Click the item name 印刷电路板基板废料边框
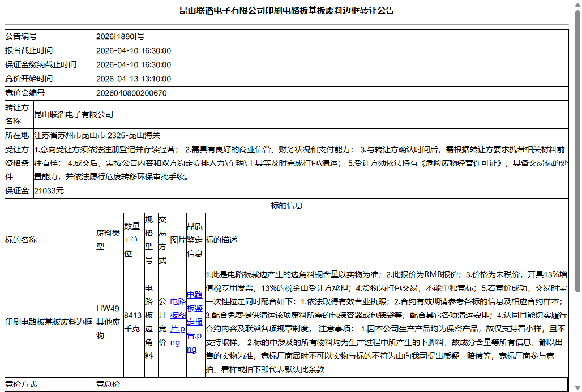This screenshot has width=582, height=392. pyautogui.click(x=49, y=322)
